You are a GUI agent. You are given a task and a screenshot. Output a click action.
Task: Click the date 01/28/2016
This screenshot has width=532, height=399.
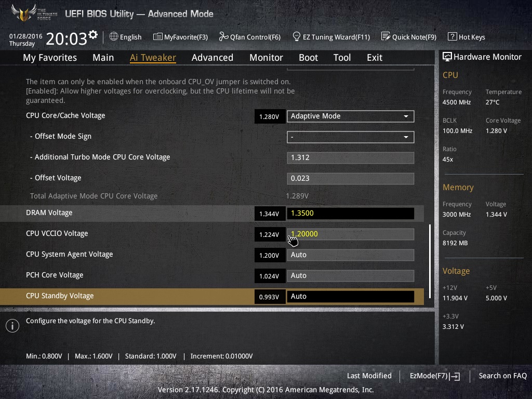(26, 36)
